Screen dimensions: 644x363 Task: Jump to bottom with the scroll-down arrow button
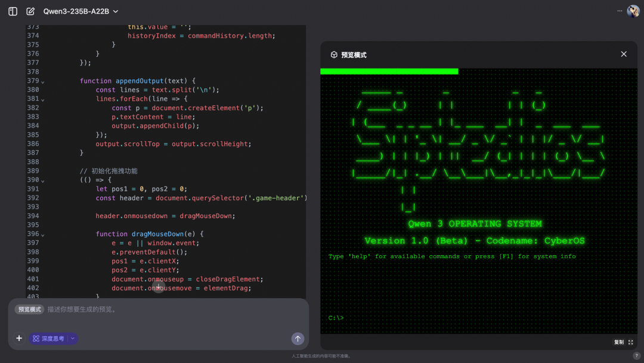[158, 286]
